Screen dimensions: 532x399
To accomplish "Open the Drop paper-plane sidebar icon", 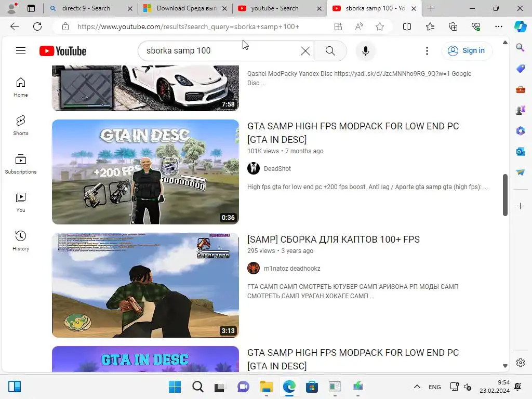I will (x=520, y=172).
